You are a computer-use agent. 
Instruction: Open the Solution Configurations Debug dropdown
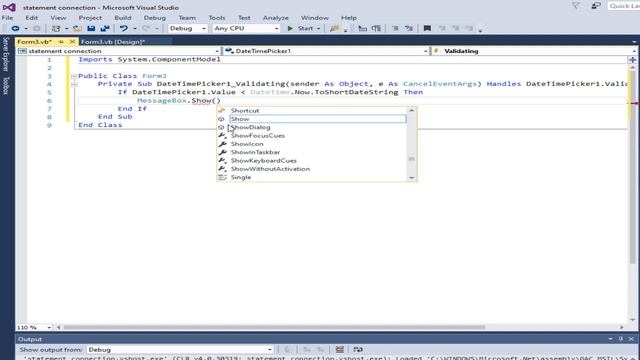[x=187, y=29]
